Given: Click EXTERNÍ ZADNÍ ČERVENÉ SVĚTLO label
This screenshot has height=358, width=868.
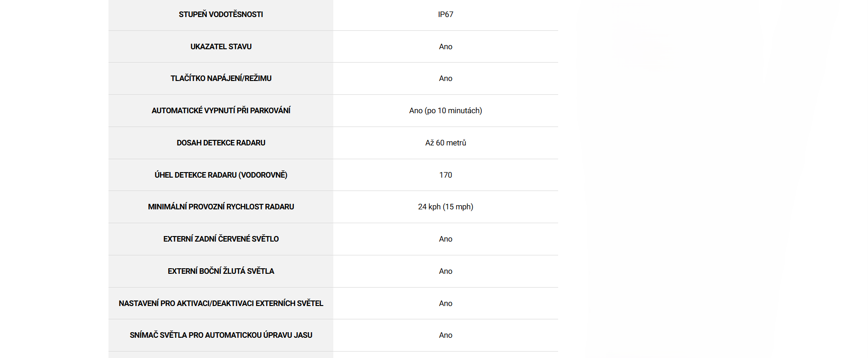Looking at the screenshot, I should click(221, 239).
